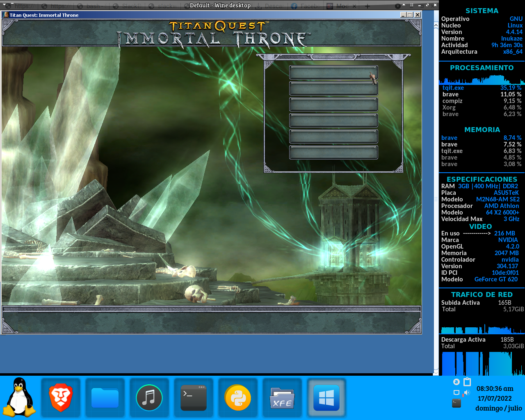Viewport: 525px width, 420px height.
Task: Open the music player dock icon
Action: (149, 398)
